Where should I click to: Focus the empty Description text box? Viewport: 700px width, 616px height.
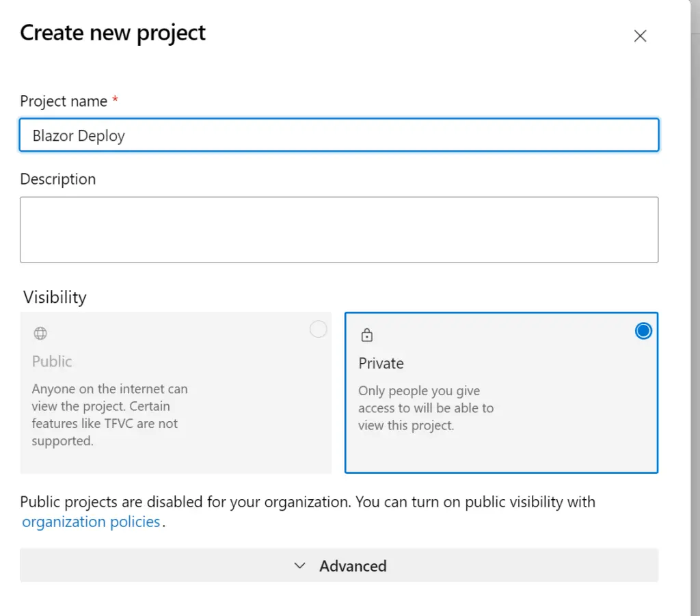click(339, 230)
